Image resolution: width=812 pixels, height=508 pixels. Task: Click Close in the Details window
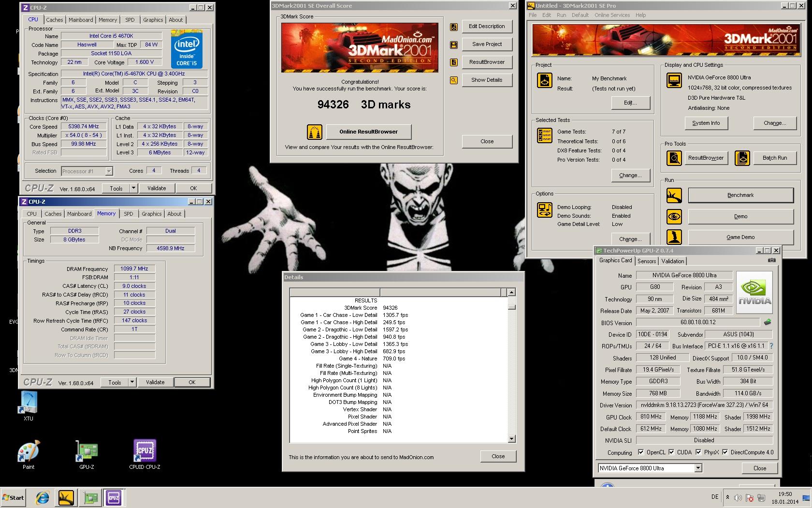click(498, 456)
